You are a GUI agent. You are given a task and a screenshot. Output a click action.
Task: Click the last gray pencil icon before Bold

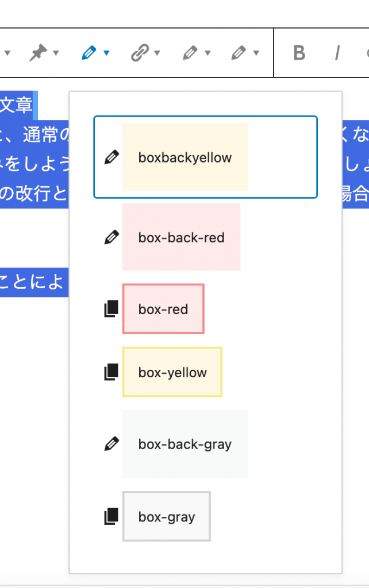click(238, 53)
